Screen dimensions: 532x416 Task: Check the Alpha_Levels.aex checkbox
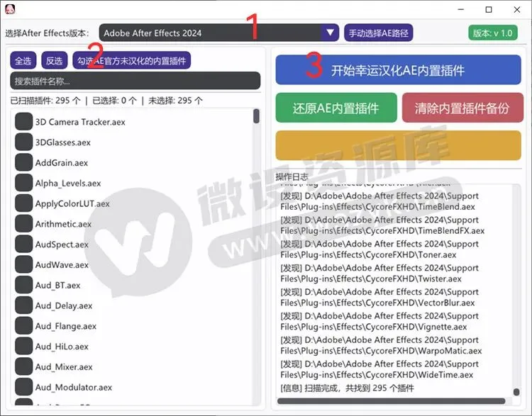point(23,183)
